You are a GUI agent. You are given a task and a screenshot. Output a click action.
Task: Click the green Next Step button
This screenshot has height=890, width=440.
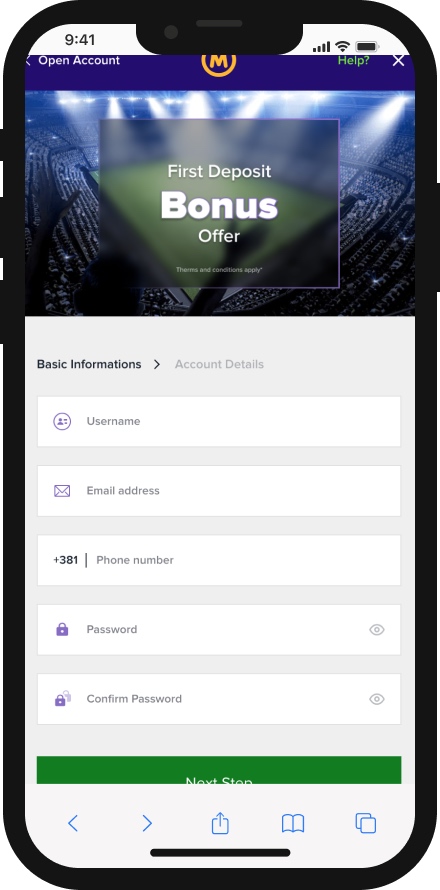(219, 770)
